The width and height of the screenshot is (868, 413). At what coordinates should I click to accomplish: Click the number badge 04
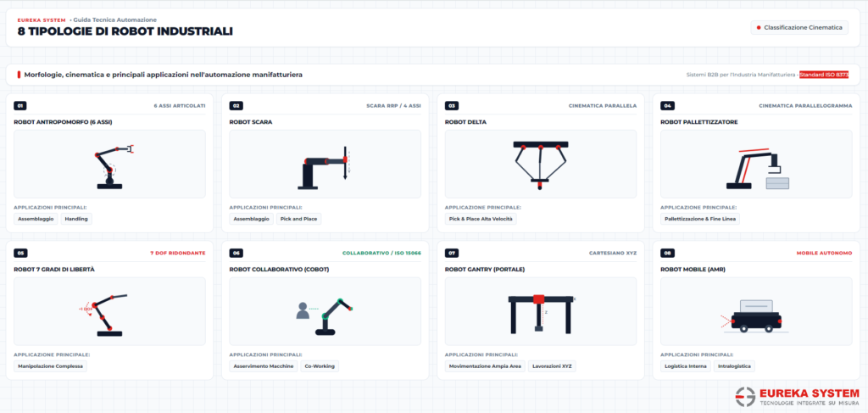coord(668,106)
